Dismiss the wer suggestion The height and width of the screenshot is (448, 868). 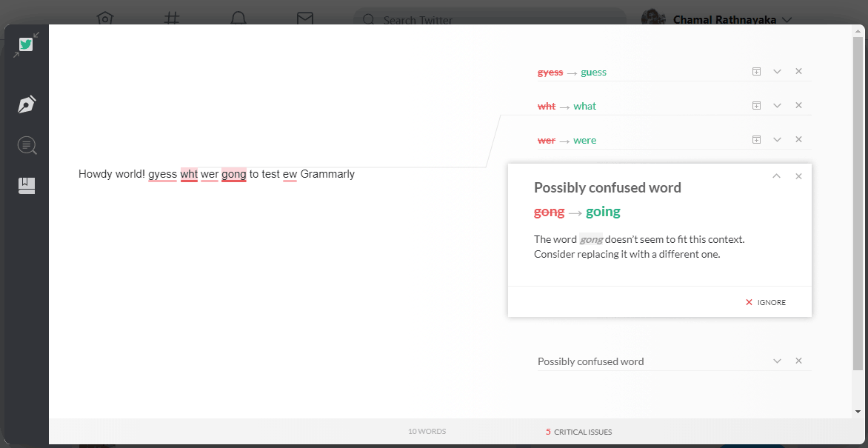[798, 139]
